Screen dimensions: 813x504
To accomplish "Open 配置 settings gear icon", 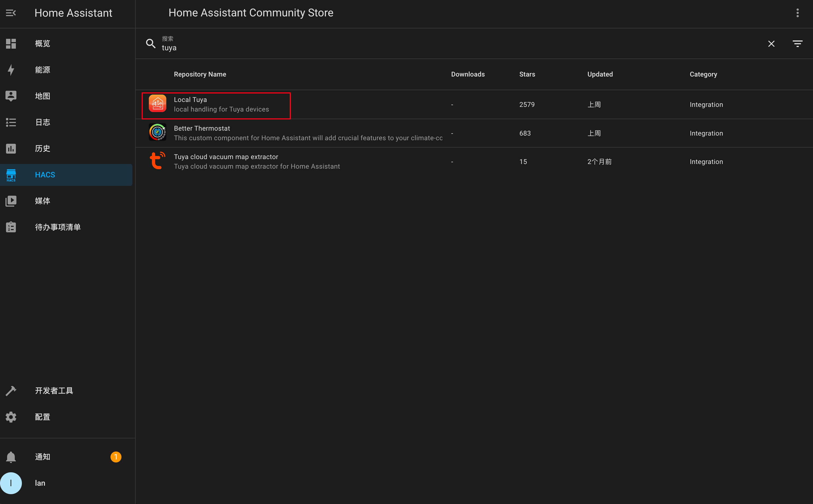I will click(x=11, y=417).
